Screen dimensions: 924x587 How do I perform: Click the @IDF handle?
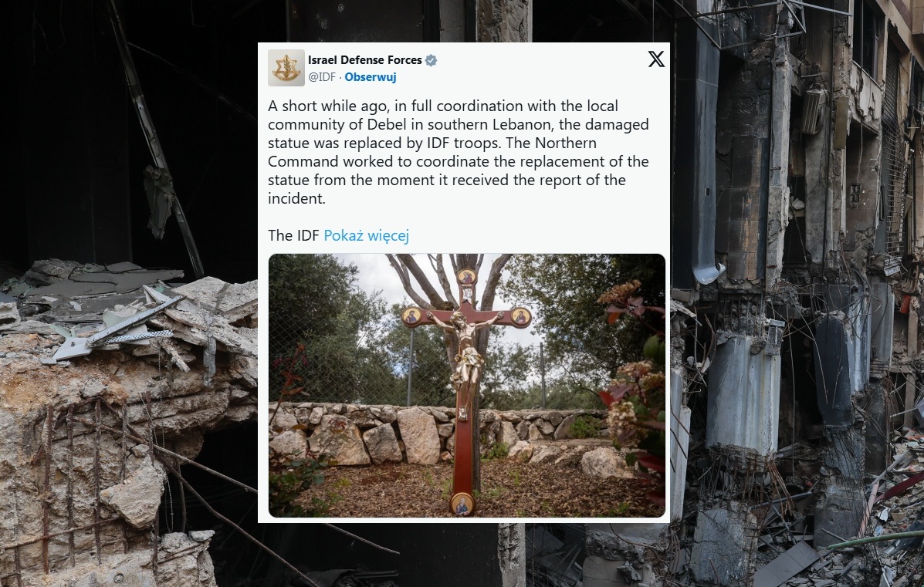tap(322, 77)
